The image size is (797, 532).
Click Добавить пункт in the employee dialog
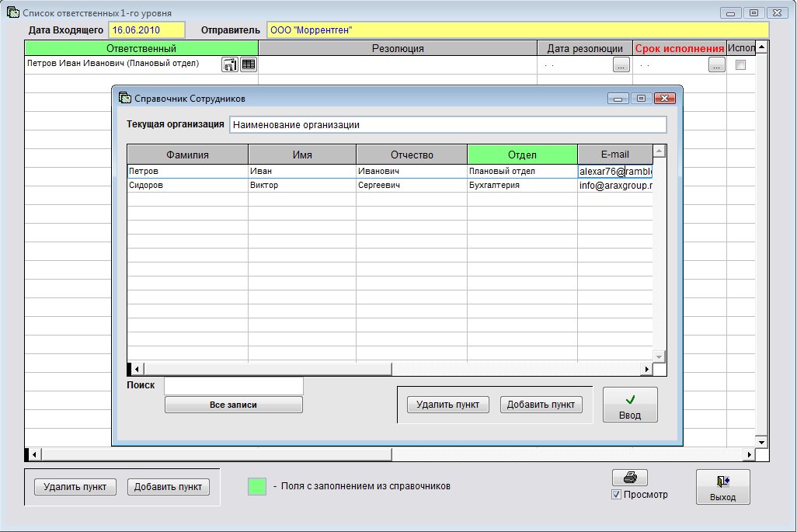(541, 405)
